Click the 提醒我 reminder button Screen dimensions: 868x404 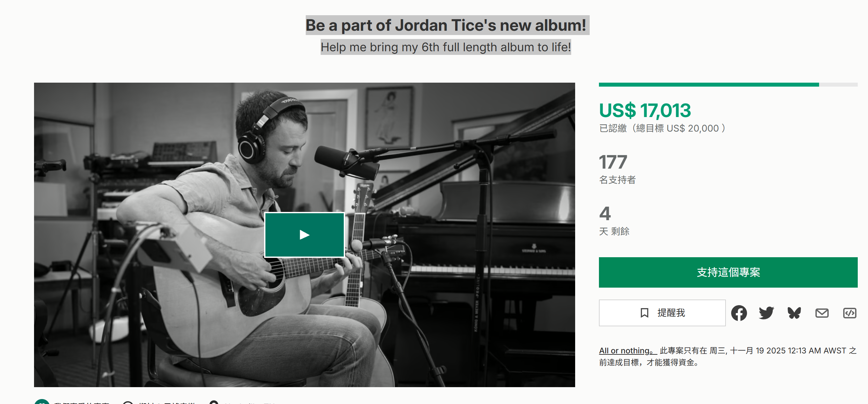click(x=662, y=313)
